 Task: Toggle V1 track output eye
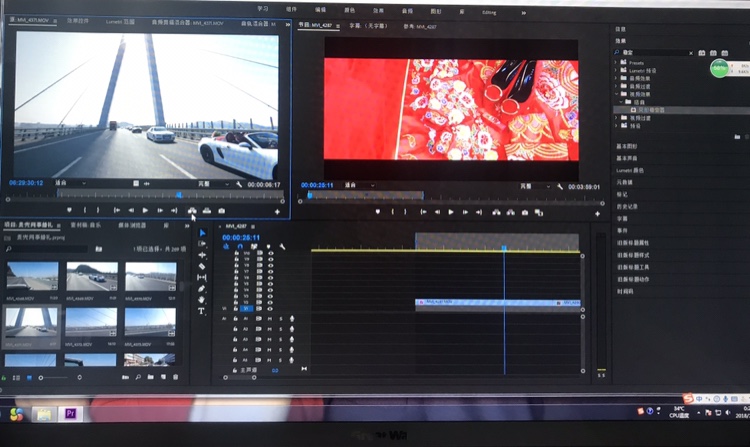pos(270,308)
